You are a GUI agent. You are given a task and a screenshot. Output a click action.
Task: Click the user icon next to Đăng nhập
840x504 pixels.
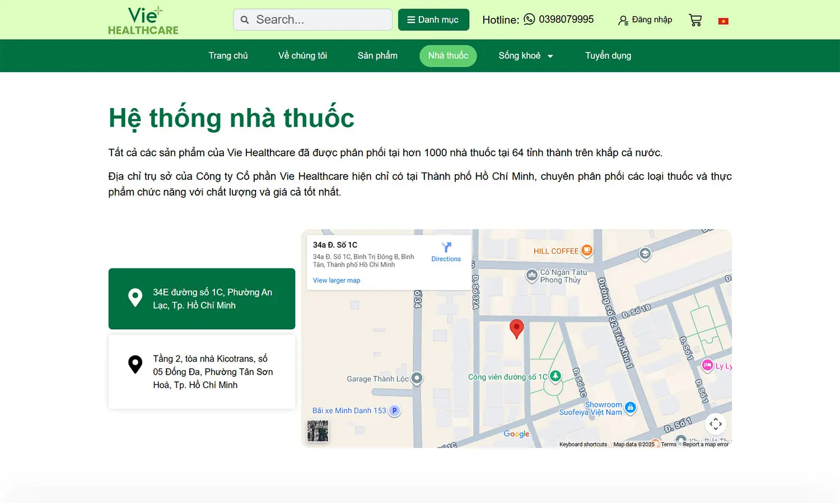[623, 20]
